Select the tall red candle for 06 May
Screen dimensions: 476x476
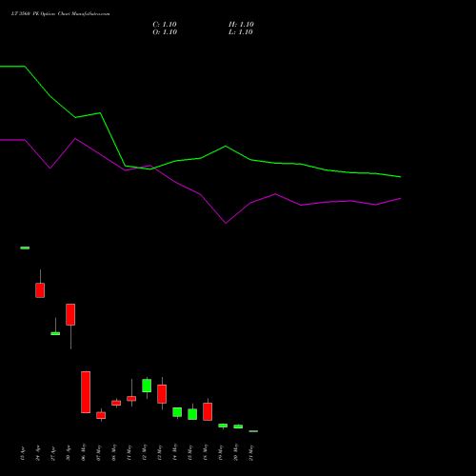86,392
